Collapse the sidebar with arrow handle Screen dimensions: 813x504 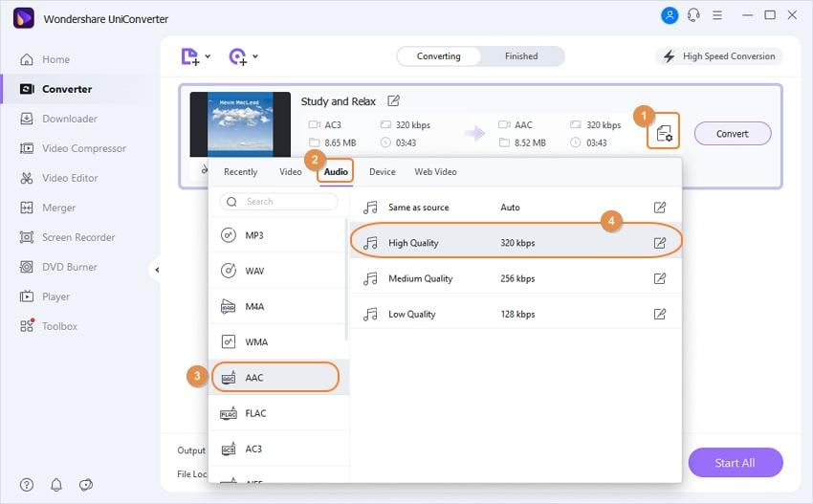pos(157,270)
